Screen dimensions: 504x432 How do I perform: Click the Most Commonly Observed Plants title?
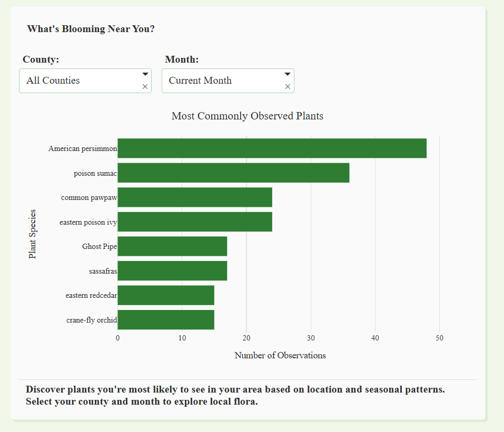247,116
